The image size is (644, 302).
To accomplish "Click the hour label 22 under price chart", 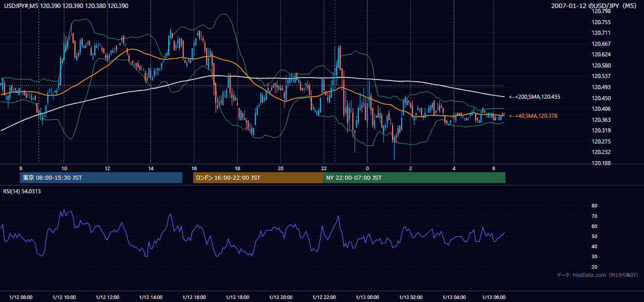I will [324, 168].
